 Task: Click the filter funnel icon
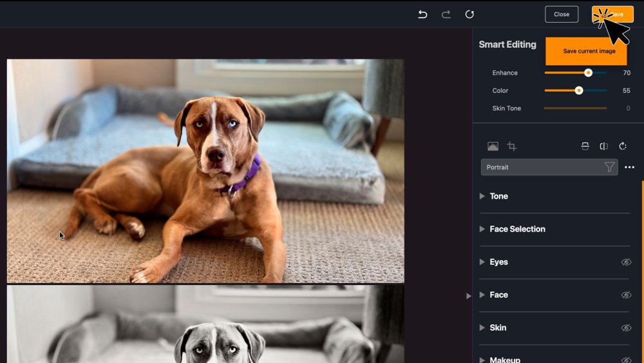point(609,167)
